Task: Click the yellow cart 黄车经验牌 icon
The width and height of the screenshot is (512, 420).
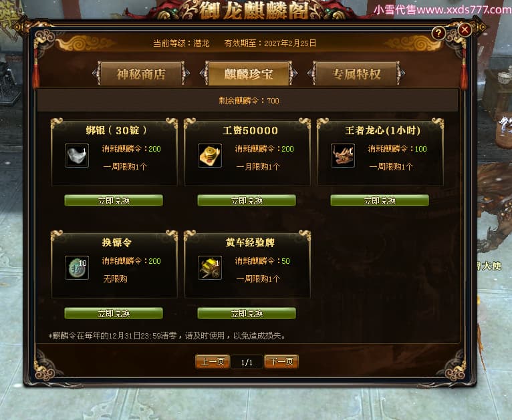Action: [210, 268]
